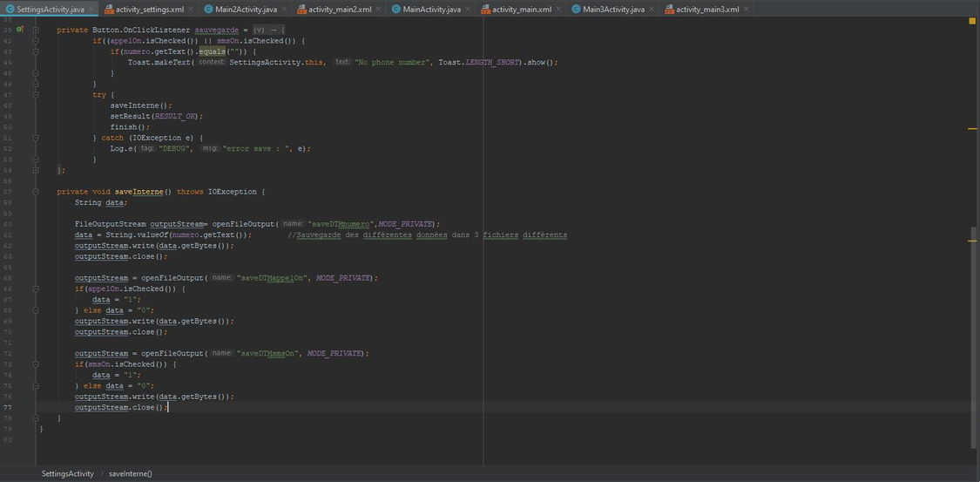Click the Java class icon on MainActivity.java tab
Viewport: 980px width, 482px height.
point(396,10)
